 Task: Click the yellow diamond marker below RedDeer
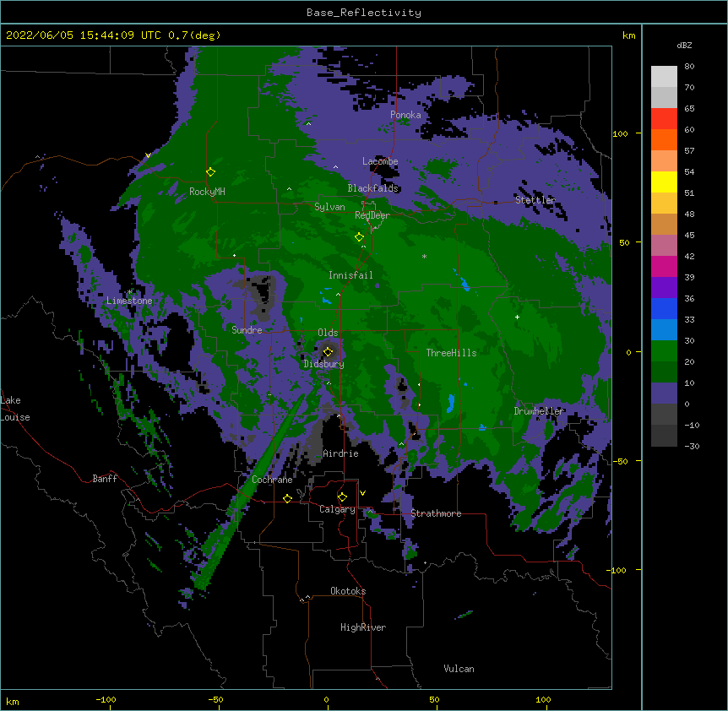click(359, 237)
